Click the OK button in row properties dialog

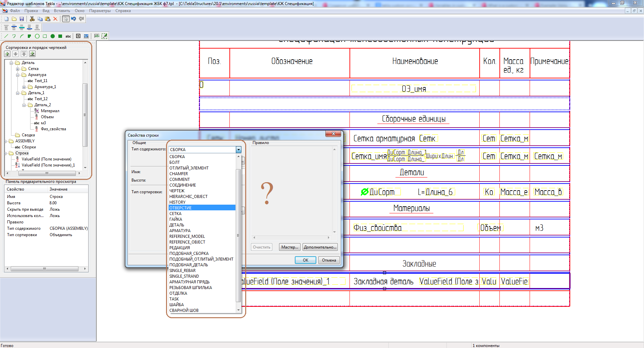click(305, 260)
